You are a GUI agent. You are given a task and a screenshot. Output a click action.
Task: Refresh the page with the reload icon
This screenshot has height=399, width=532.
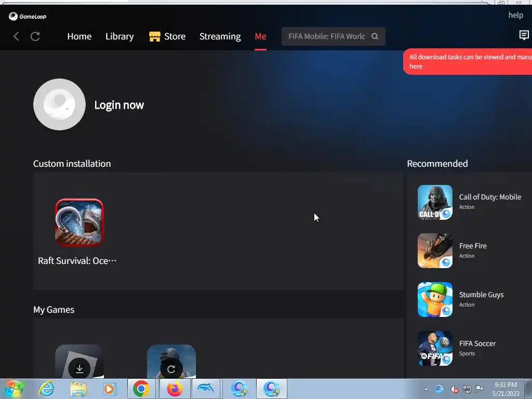35,36
